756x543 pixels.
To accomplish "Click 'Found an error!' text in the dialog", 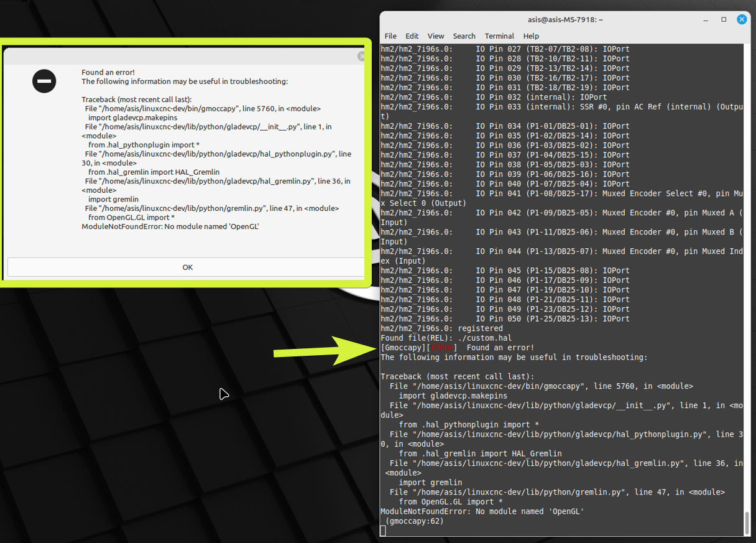I will (x=108, y=73).
